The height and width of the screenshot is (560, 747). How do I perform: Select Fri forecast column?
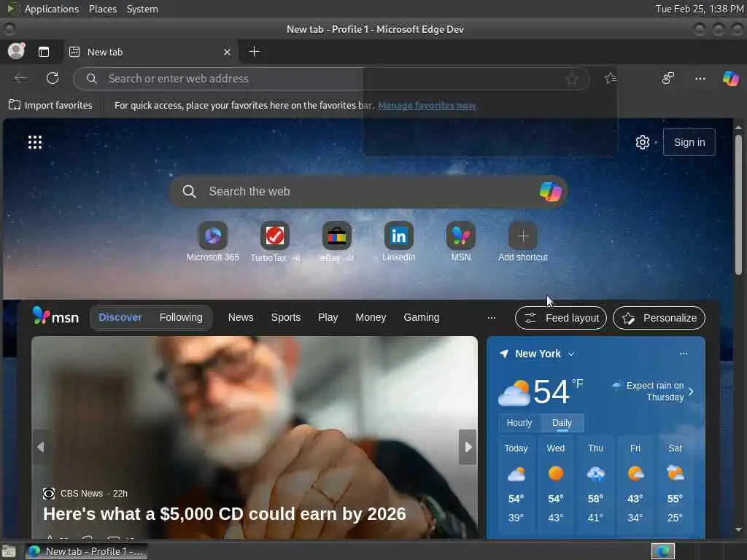[635, 483]
